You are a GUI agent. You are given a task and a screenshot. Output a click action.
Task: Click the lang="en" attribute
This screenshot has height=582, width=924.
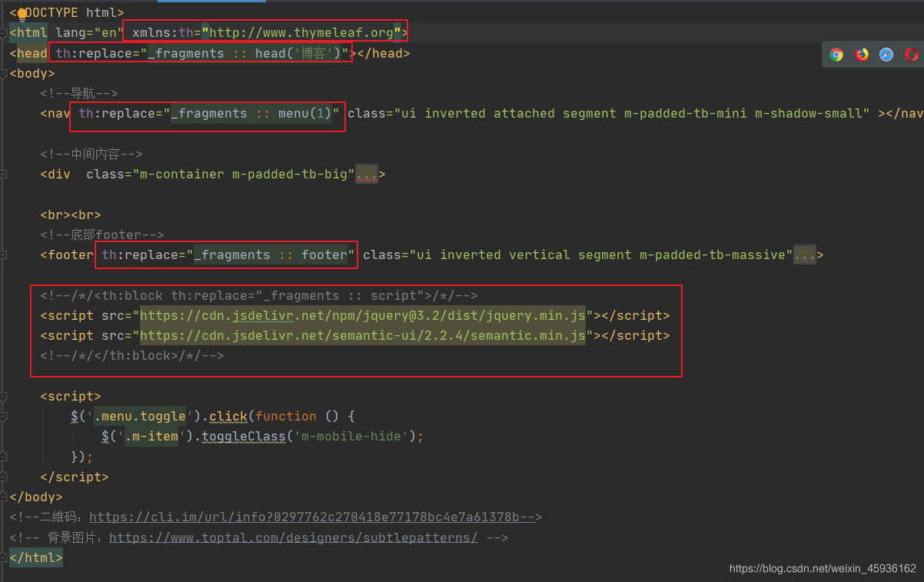pyautogui.click(x=90, y=33)
